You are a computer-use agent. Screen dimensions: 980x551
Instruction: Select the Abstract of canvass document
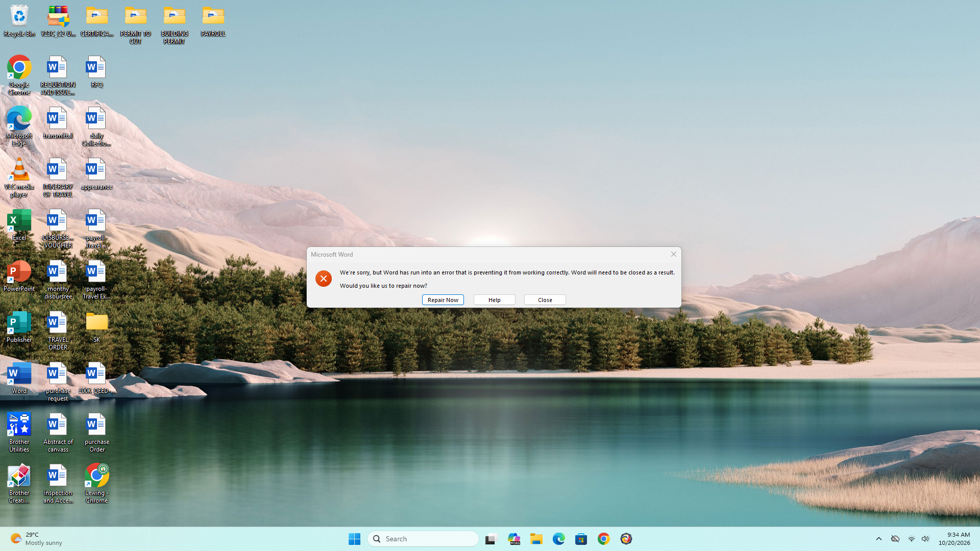click(58, 433)
